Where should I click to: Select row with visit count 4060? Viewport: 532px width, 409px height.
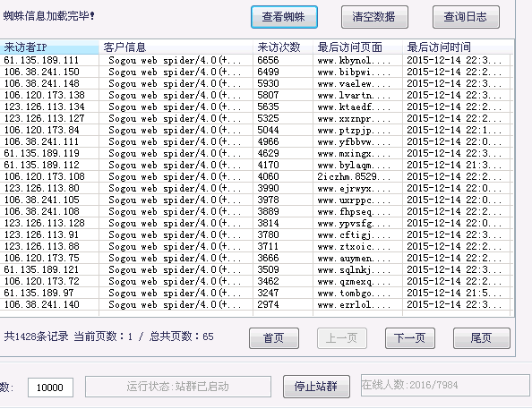click(255, 176)
